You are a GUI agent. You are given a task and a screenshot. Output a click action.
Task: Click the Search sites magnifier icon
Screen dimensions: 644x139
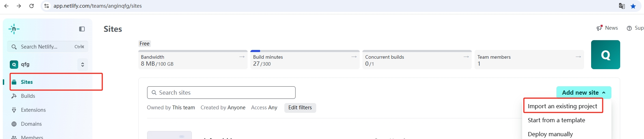pos(154,93)
